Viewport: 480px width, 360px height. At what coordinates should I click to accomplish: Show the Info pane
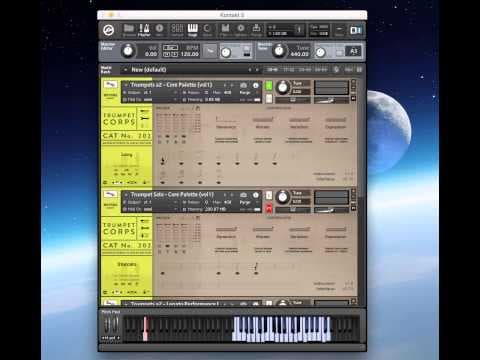coord(159,30)
